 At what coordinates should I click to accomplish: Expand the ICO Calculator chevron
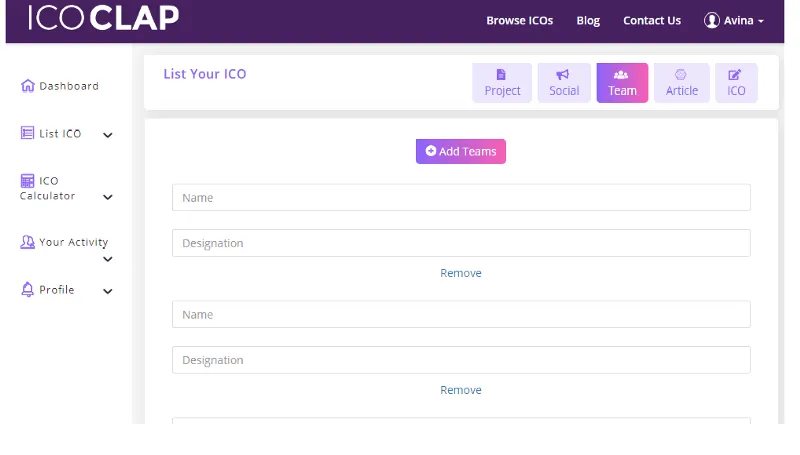click(108, 197)
